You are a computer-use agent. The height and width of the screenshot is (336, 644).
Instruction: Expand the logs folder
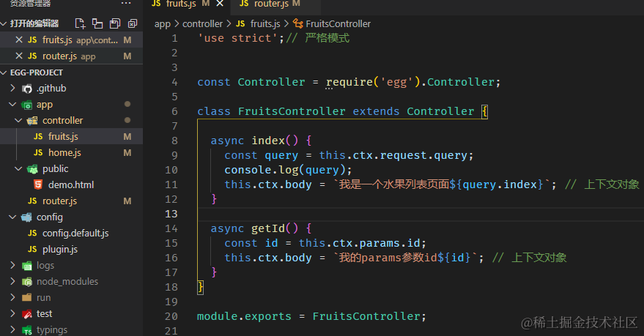click(x=12, y=266)
